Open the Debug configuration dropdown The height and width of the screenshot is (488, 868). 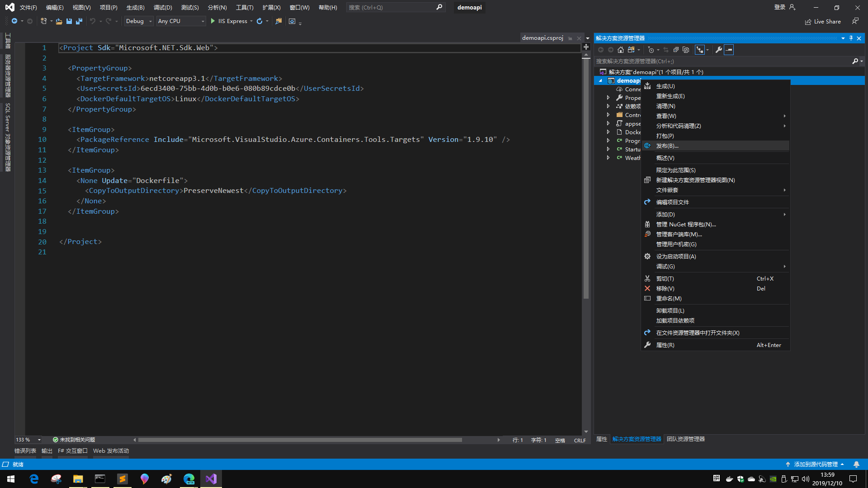[139, 21]
